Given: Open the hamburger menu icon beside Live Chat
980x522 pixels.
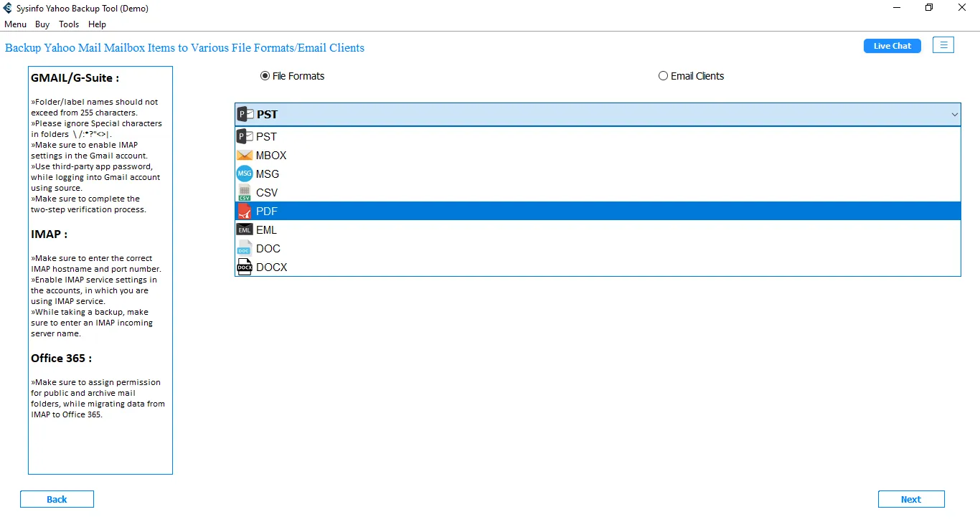Looking at the screenshot, I should (943, 45).
